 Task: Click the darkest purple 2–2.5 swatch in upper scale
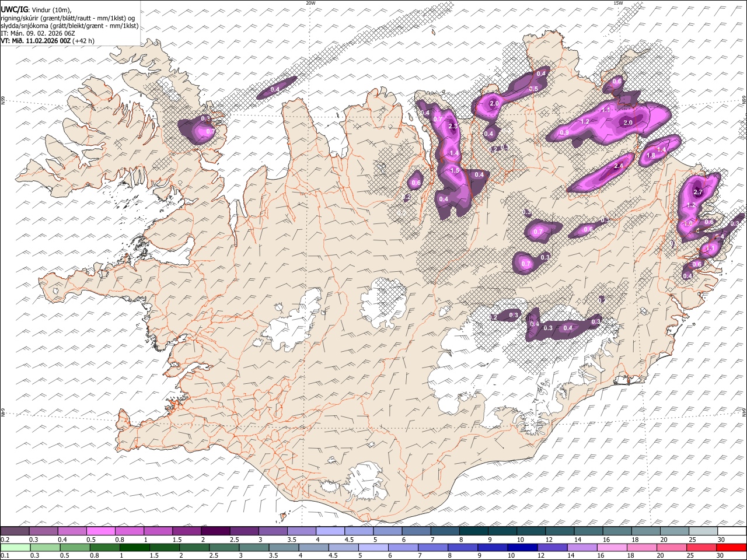click(x=215, y=531)
